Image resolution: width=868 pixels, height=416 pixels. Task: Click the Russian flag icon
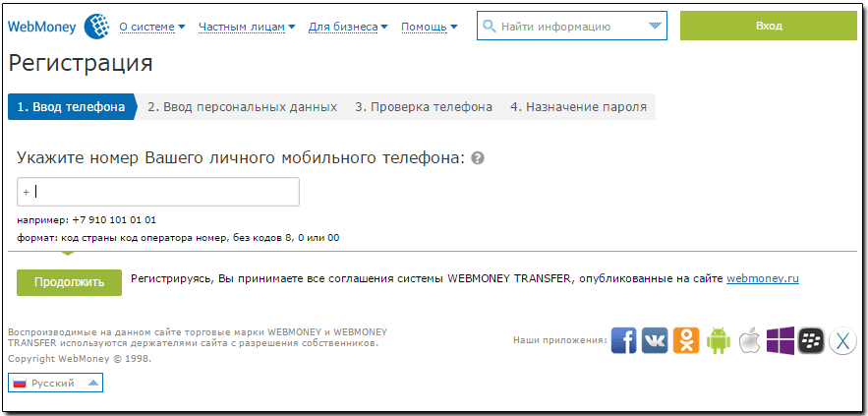(x=20, y=383)
